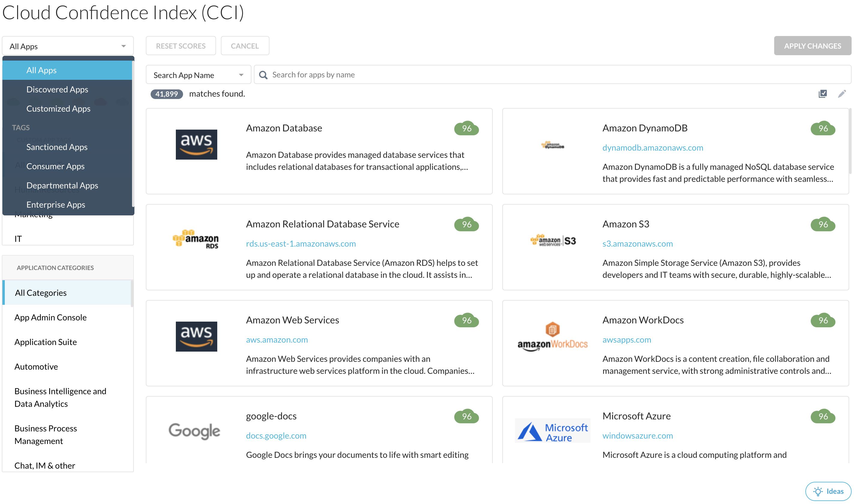
Task: Select All Apps in the dropdown list
Action: 67,70
